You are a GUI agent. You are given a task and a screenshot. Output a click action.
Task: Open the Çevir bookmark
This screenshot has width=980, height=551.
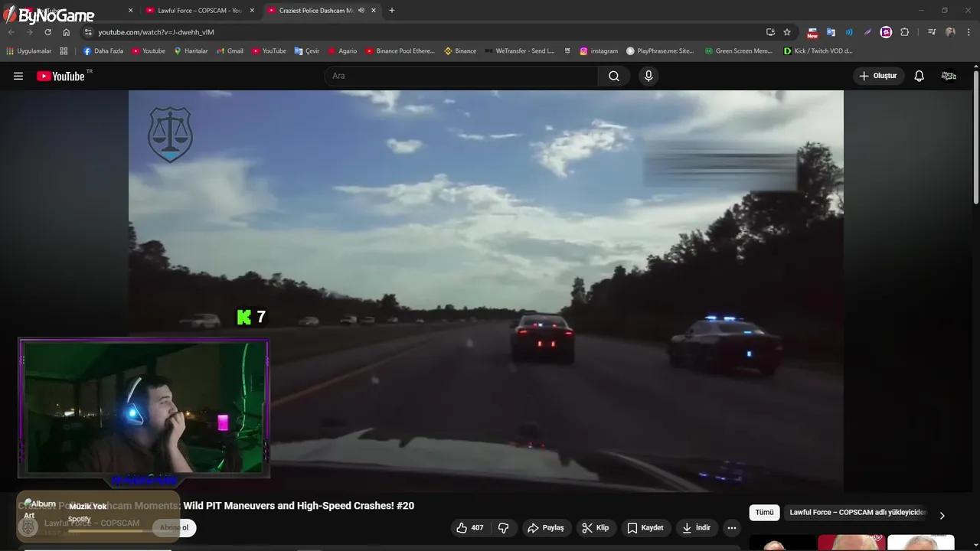307,51
